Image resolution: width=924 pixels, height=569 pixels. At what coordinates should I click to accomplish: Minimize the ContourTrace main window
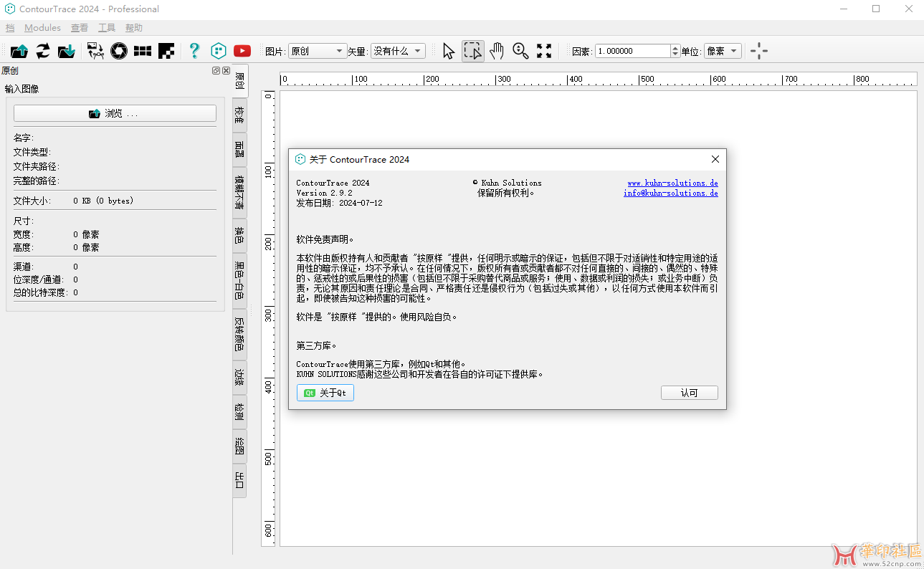[843, 9]
